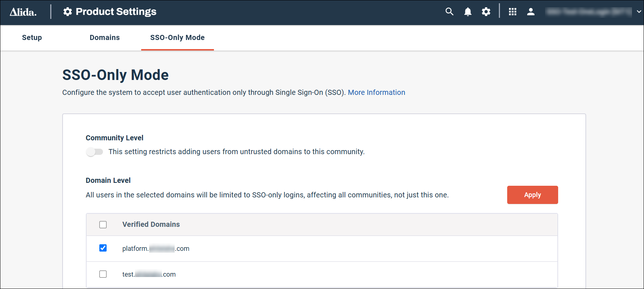Expand the account dropdown chevron
The width and height of the screenshot is (644, 289).
point(639,12)
